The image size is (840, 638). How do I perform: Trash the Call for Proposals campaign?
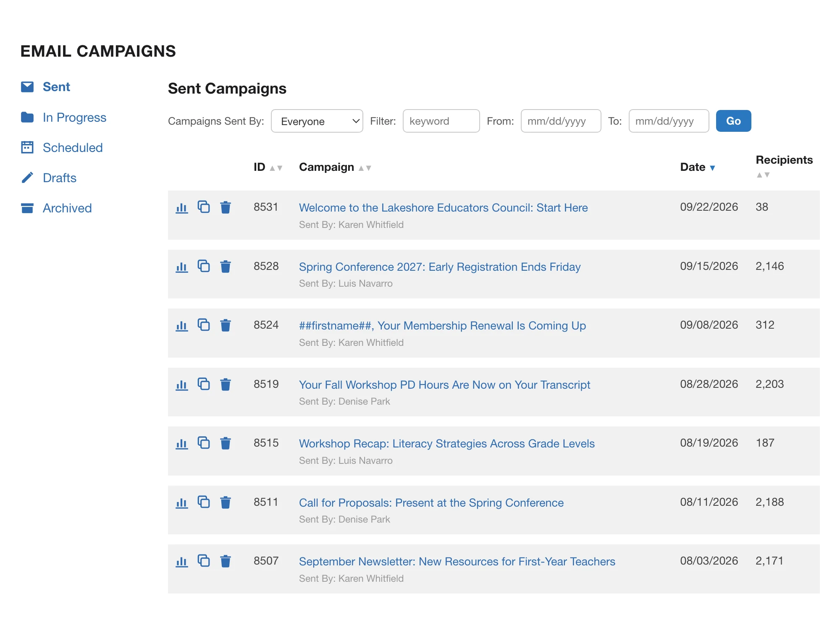pos(226,502)
